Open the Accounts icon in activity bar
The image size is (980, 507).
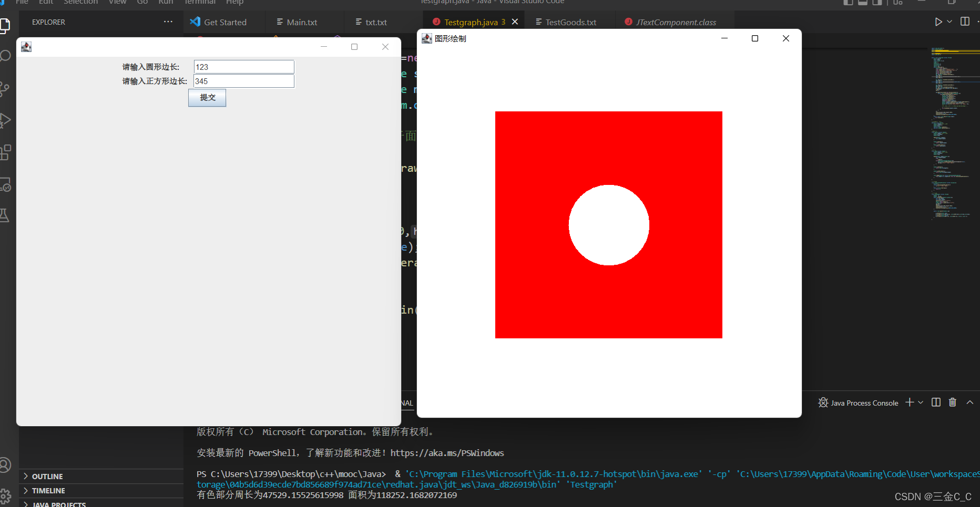point(5,465)
